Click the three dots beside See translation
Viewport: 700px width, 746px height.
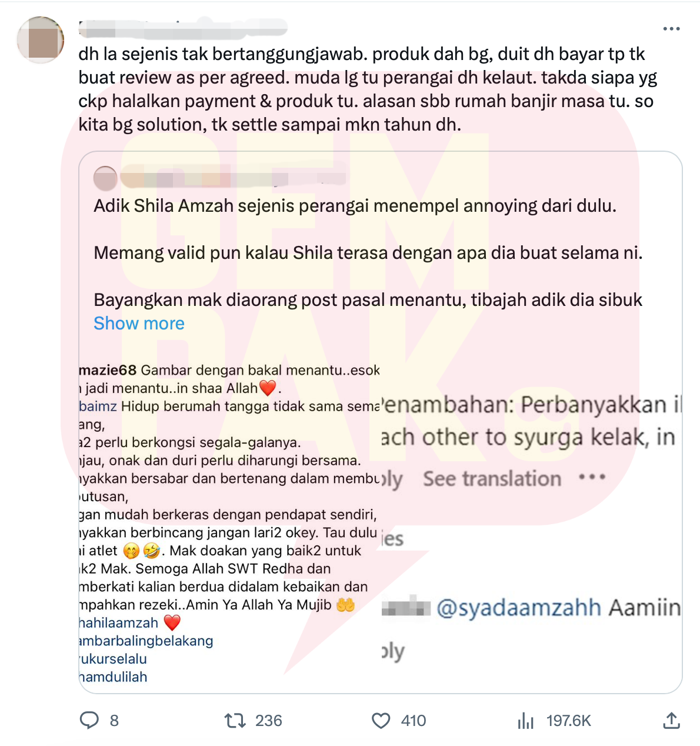pos(592,477)
